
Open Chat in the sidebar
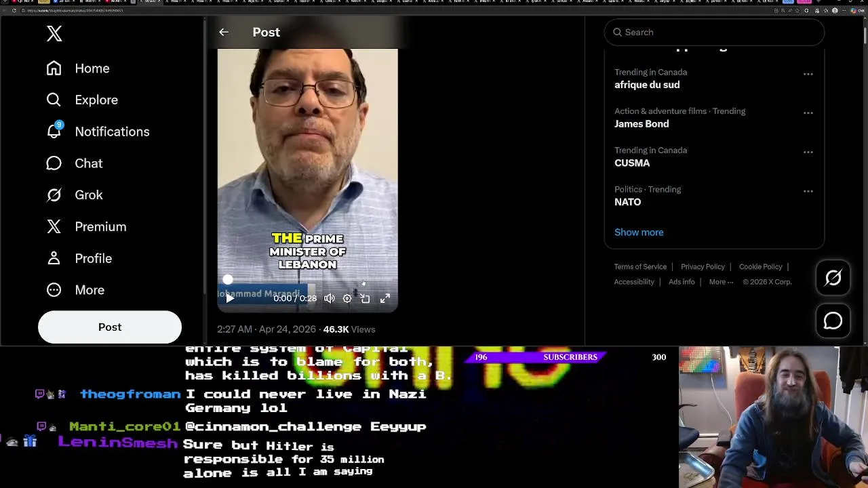point(75,163)
